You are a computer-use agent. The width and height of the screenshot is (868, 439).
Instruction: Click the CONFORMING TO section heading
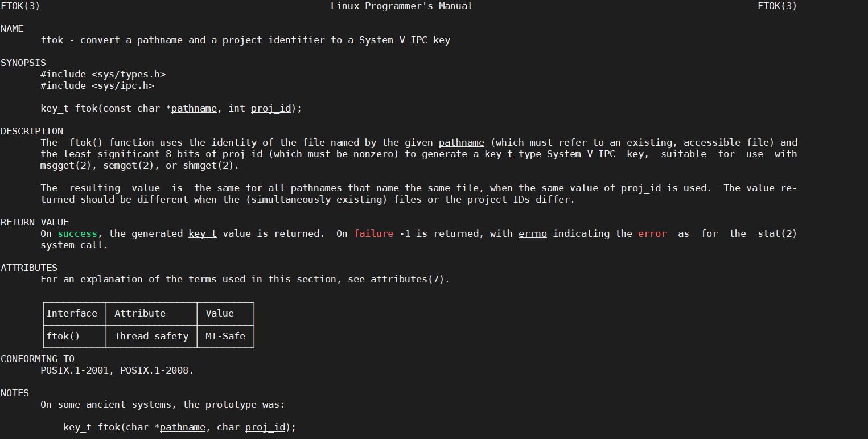coord(38,359)
